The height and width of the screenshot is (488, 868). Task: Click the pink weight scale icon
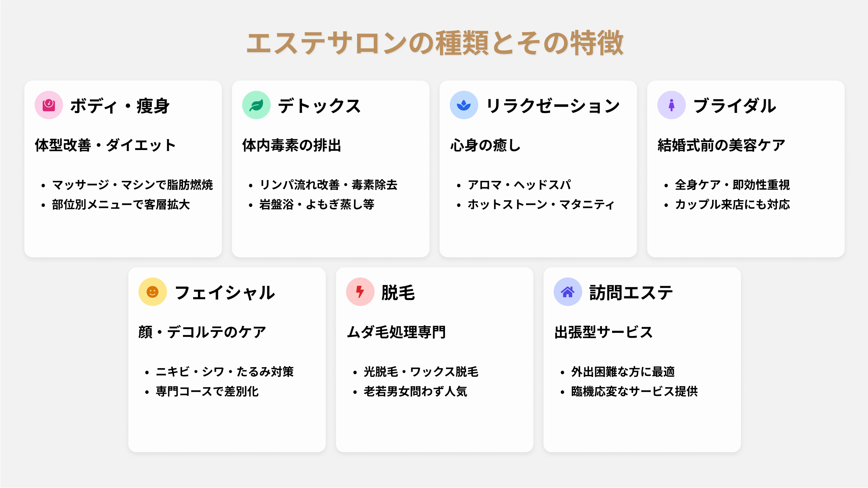tap(49, 105)
